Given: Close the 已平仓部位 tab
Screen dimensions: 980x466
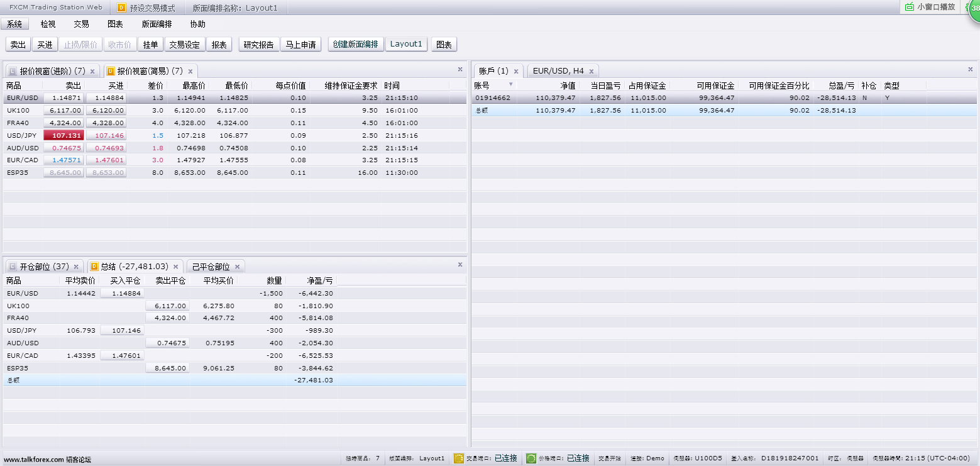Looking at the screenshot, I should (x=237, y=267).
